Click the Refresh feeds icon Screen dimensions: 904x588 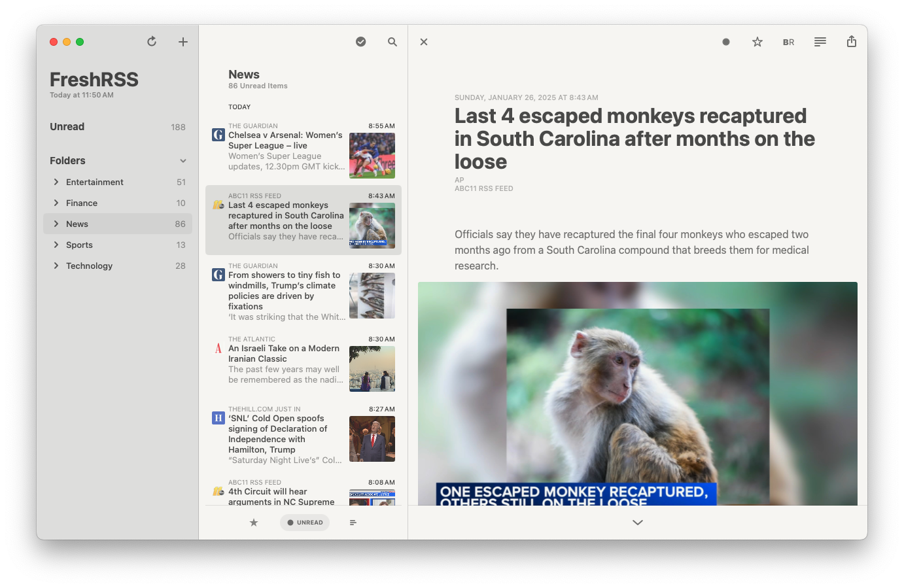click(151, 41)
